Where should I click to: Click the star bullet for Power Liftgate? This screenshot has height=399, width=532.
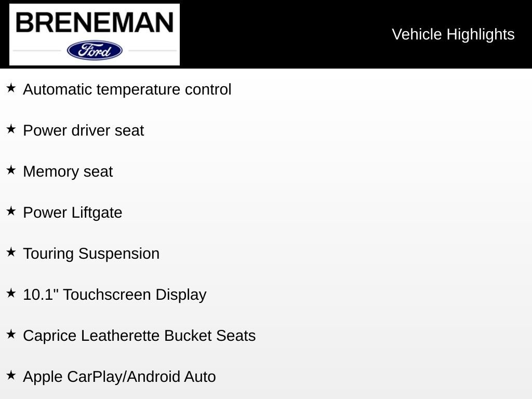pyautogui.click(x=11, y=211)
